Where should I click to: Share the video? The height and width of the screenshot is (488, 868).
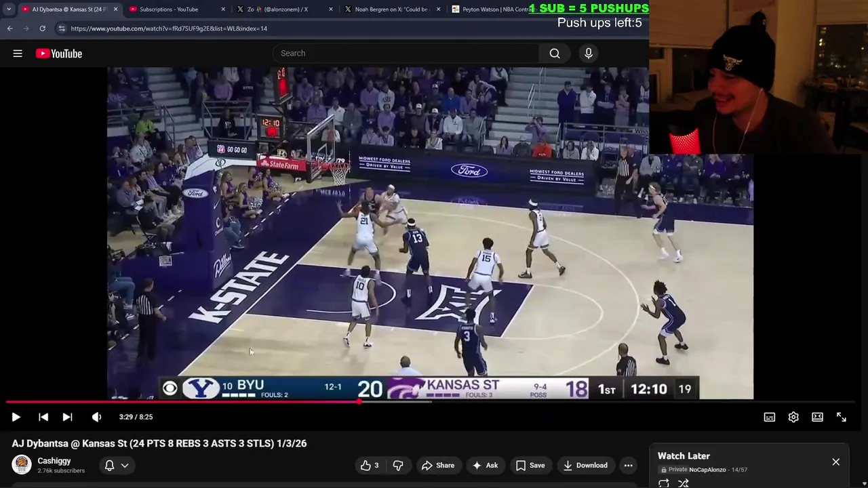[x=437, y=465]
